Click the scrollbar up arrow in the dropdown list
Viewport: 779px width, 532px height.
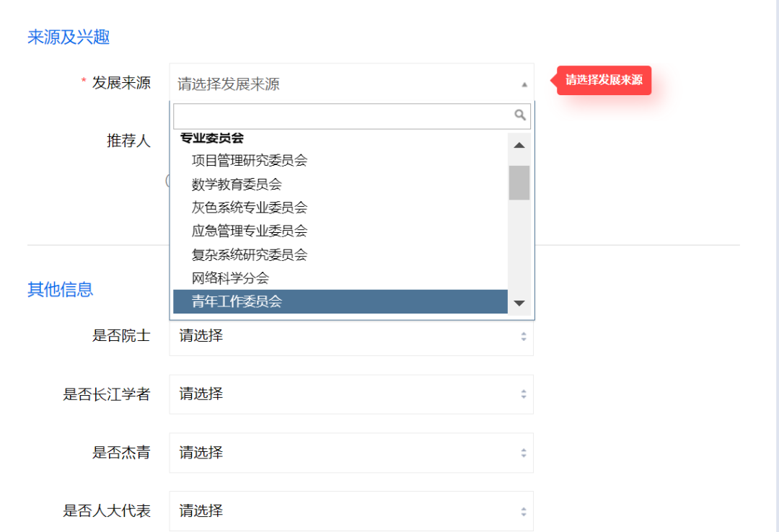519,144
